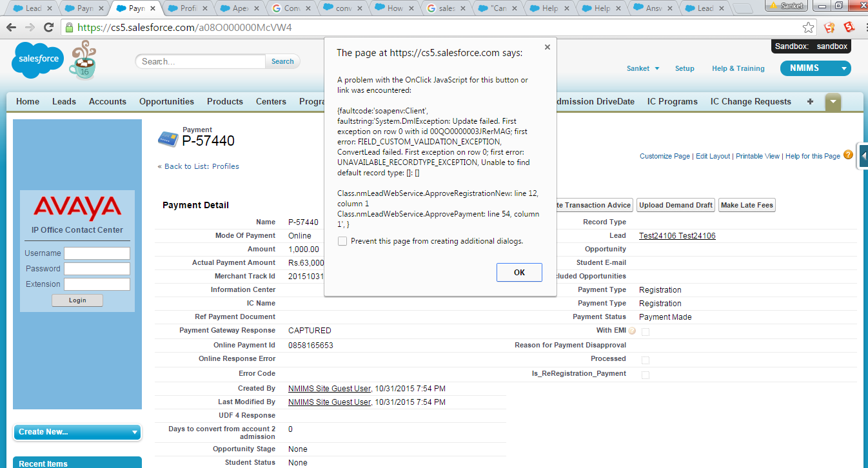This screenshot has width=868, height=468.
Task: Open the Home tab
Action: coord(28,102)
